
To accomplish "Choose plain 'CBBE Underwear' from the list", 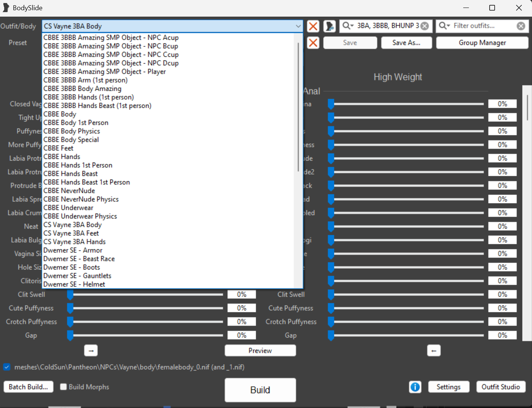I will [68, 208].
